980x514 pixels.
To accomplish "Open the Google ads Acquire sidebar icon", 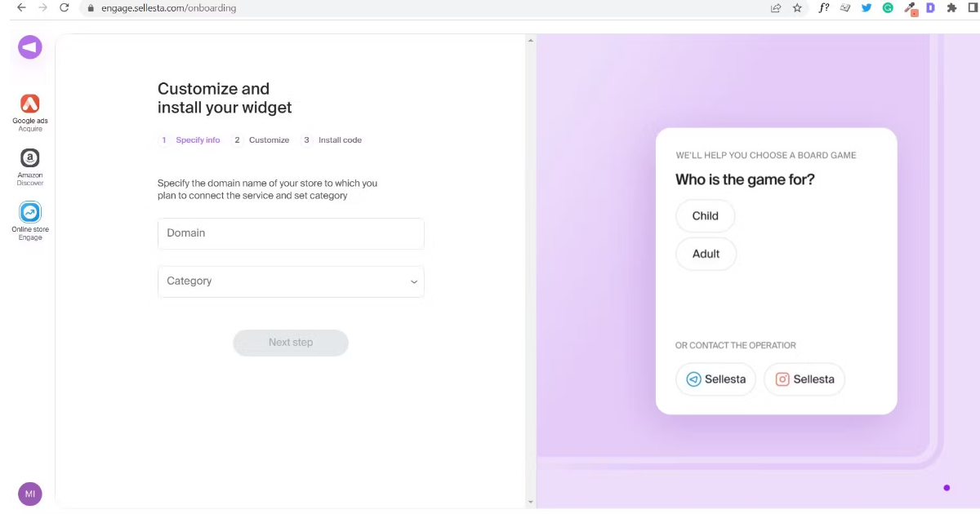I will (x=29, y=104).
